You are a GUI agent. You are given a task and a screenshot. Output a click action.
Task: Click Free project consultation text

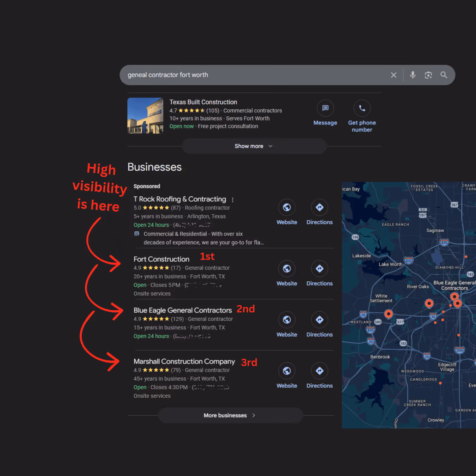228,126
